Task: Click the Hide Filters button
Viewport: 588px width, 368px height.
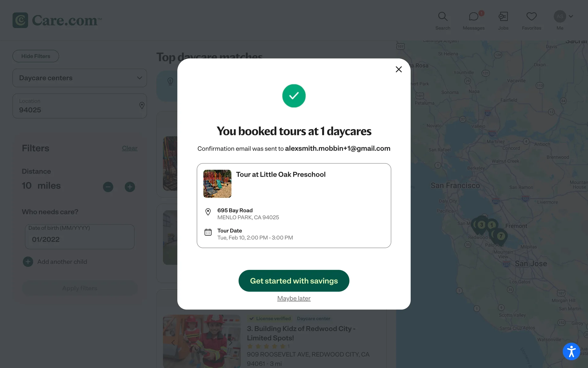Action: pyautogui.click(x=36, y=56)
